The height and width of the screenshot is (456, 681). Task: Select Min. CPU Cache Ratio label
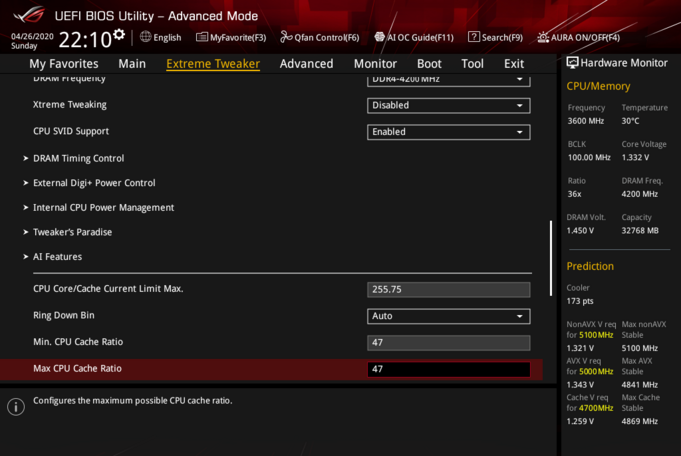tap(78, 342)
